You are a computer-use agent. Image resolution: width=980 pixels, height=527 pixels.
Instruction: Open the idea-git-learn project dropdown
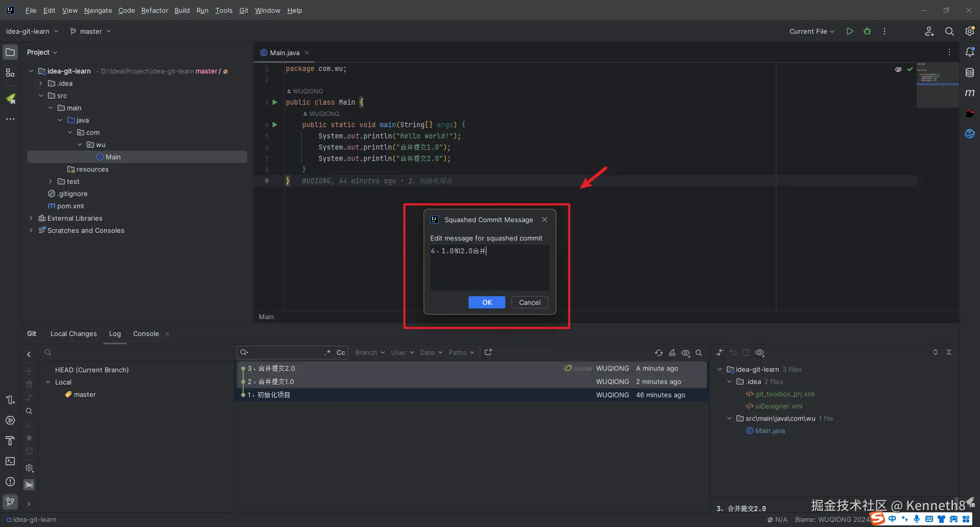32,31
